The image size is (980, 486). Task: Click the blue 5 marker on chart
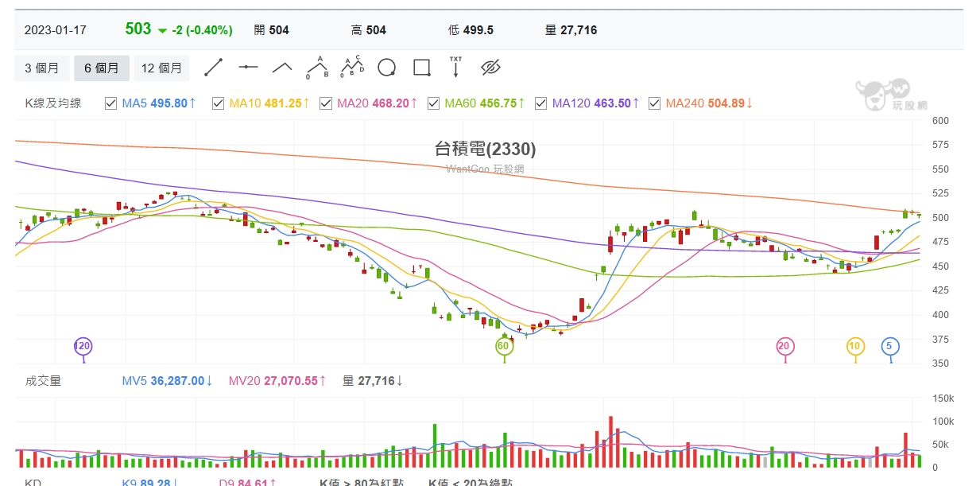890,346
